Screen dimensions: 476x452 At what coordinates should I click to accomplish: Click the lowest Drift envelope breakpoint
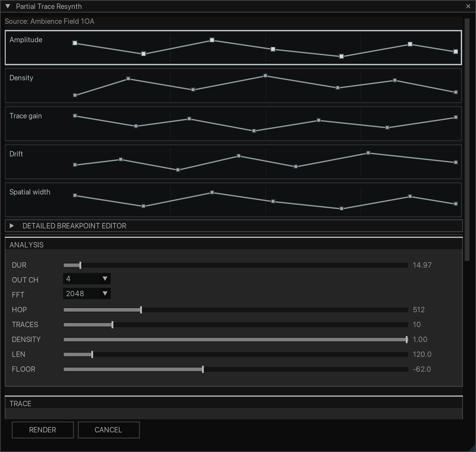178,170
